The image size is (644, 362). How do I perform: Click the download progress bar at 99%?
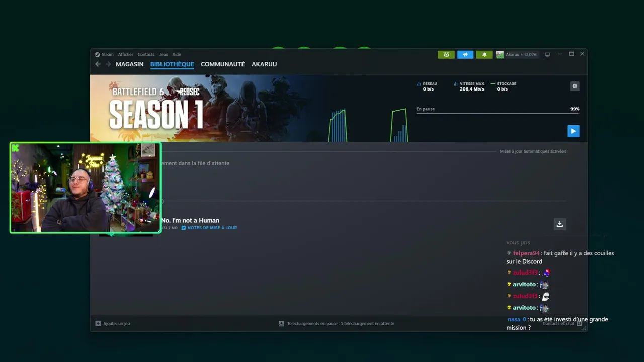click(498, 113)
